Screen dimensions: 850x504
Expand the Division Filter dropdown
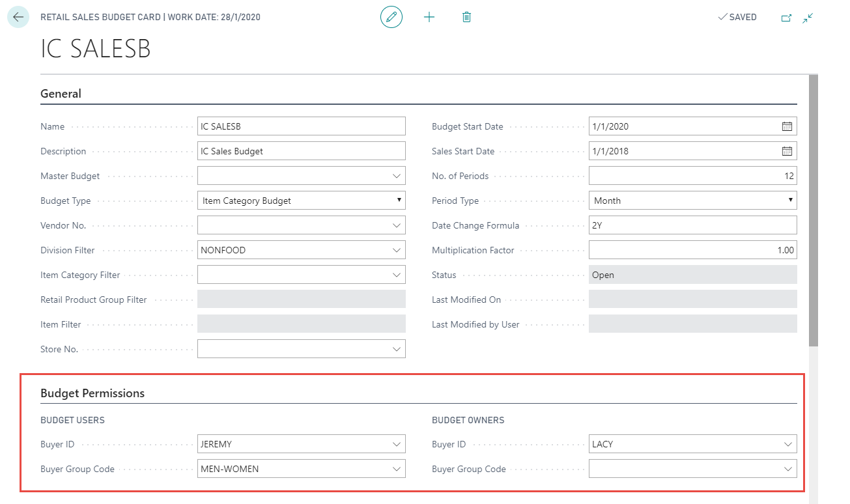tap(397, 250)
